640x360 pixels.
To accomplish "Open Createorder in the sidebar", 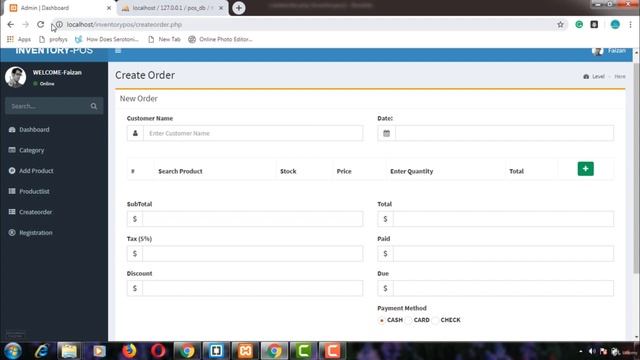I will tap(36, 212).
